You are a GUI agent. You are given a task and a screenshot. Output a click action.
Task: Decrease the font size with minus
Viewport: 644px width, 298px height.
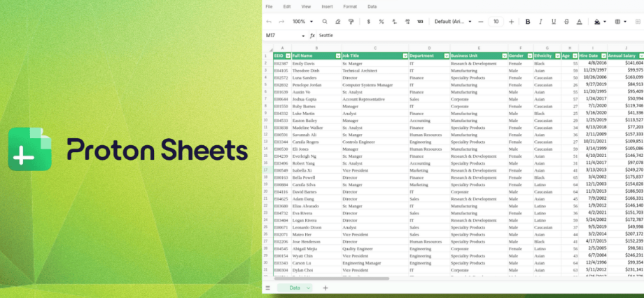[x=480, y=22]
